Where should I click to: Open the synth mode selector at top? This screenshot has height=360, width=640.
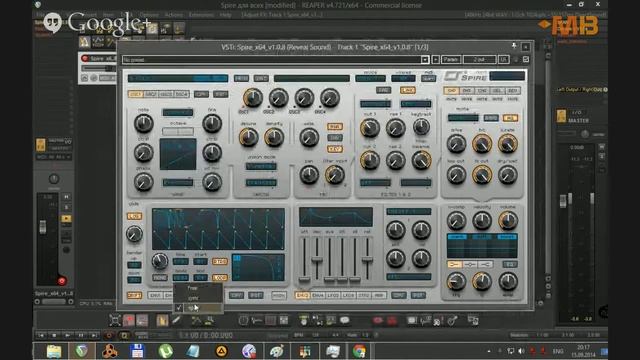tap(370, 78)
